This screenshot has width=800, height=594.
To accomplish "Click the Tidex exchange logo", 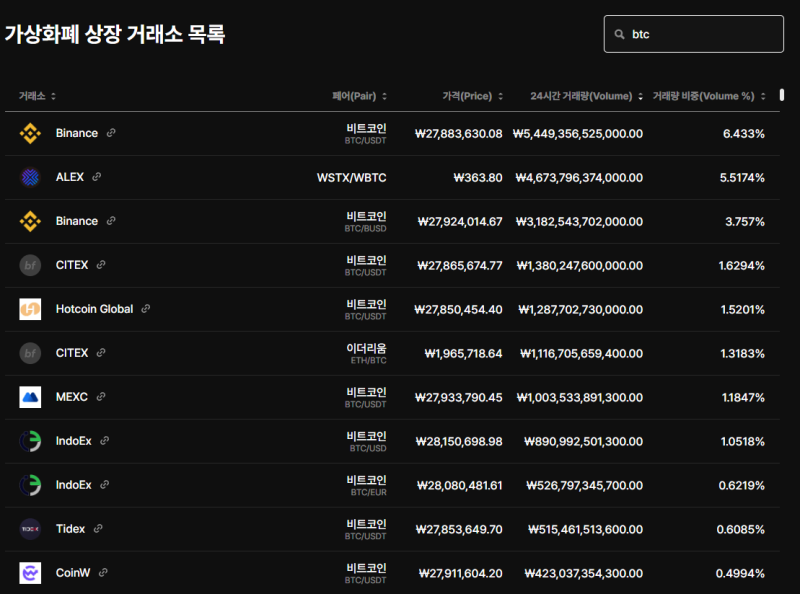I will [30, 529].
